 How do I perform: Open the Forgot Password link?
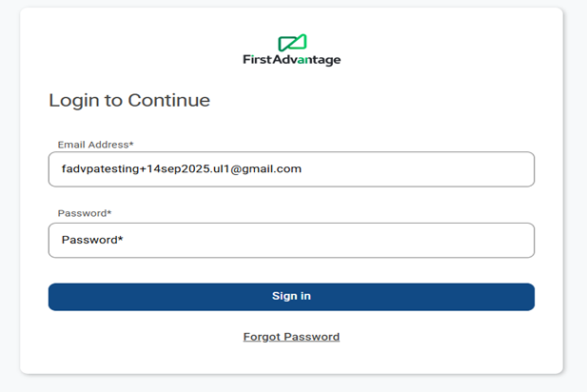[291, 337]
